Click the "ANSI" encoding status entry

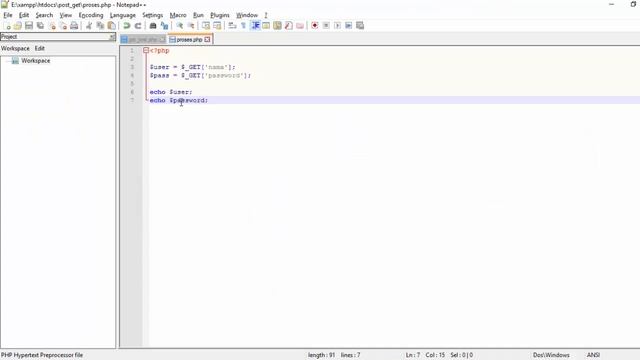pos(593,355)
